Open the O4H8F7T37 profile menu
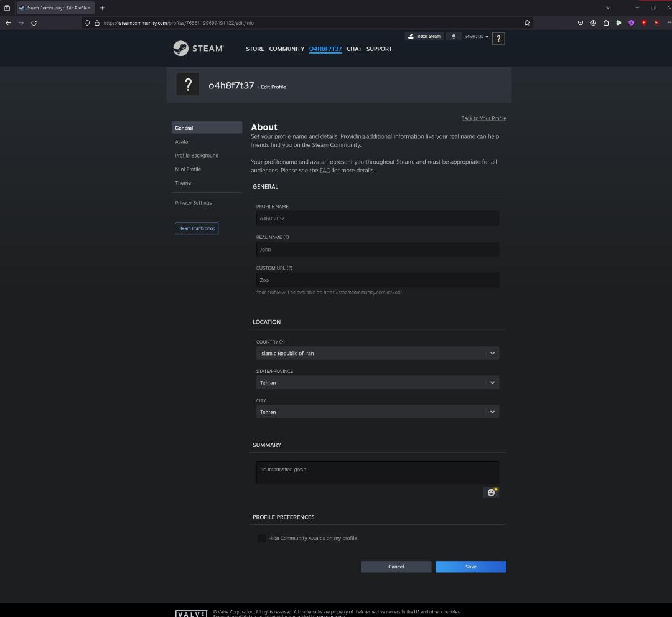This screenshot has height=617, width=672. pyautogui.click(x=325, y=49)
